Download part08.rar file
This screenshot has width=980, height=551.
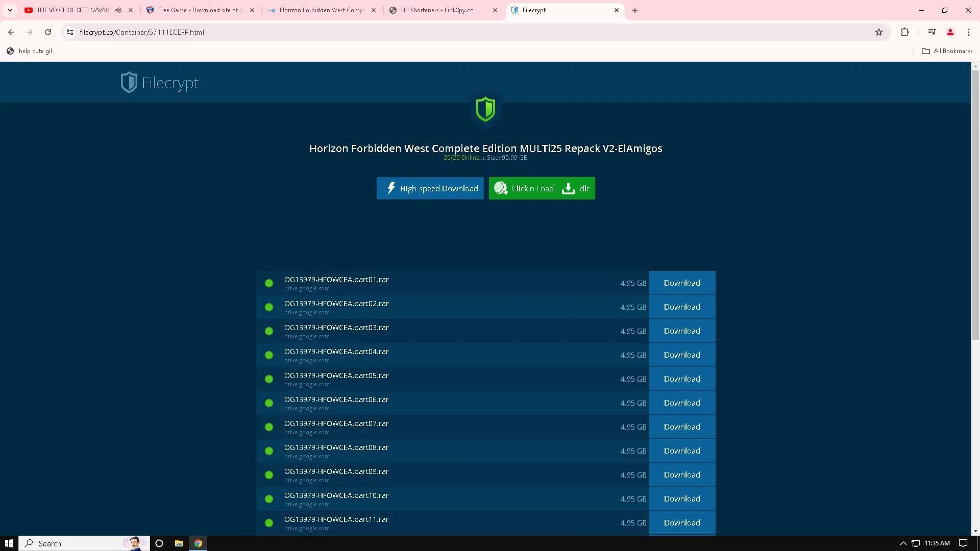pos(682,451)
